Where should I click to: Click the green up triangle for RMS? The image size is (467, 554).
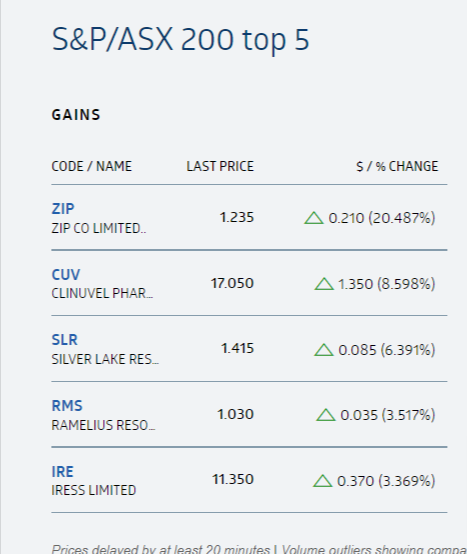pos(326,415)
